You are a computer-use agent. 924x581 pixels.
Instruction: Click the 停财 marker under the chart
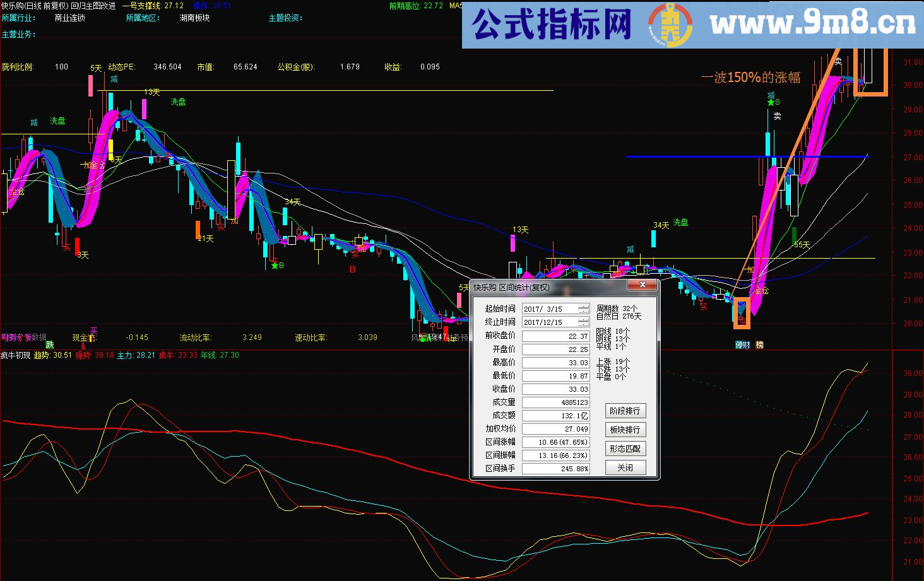743,344
